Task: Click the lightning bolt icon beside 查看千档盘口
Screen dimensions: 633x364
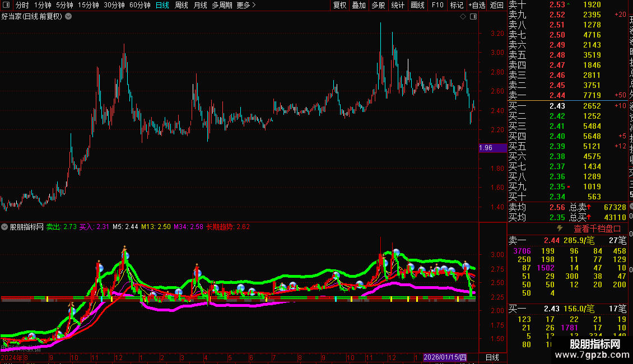Action: point(560,228)
